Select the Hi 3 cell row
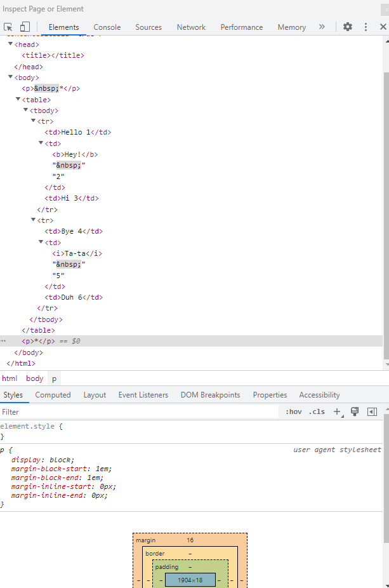Viewport: 389px width, 588px height. 72,198
